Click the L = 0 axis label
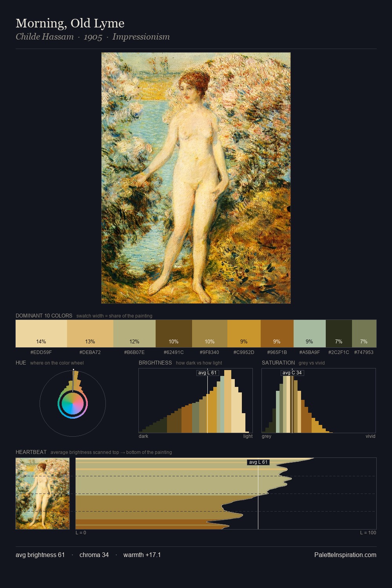 pos(81,533)
